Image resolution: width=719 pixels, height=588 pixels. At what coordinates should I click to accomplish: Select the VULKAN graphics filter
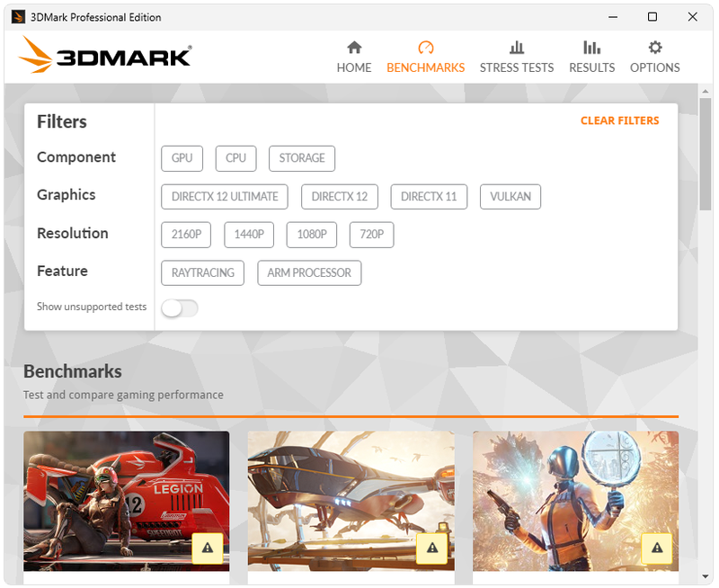point(510,197)
